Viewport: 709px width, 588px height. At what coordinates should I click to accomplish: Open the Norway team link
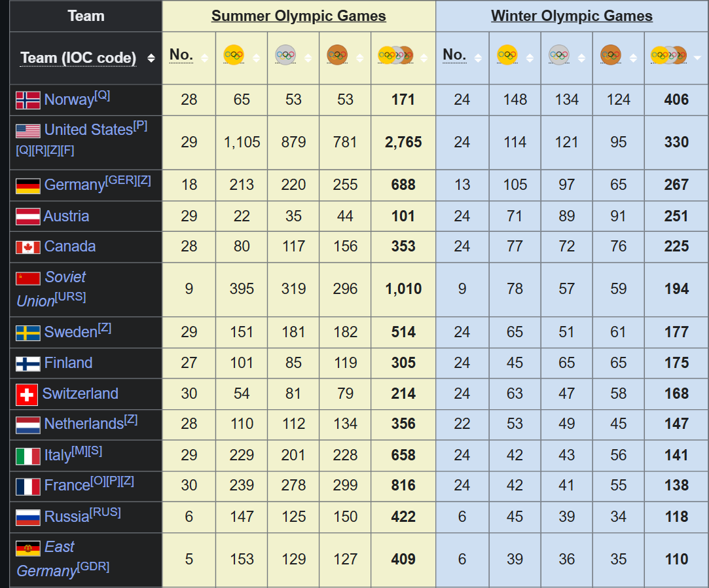pos(69,100)
